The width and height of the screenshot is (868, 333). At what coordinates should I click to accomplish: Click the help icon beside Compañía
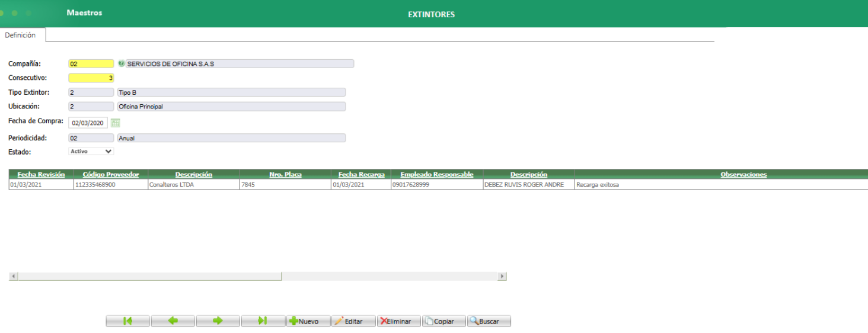(x=122, y=63)
